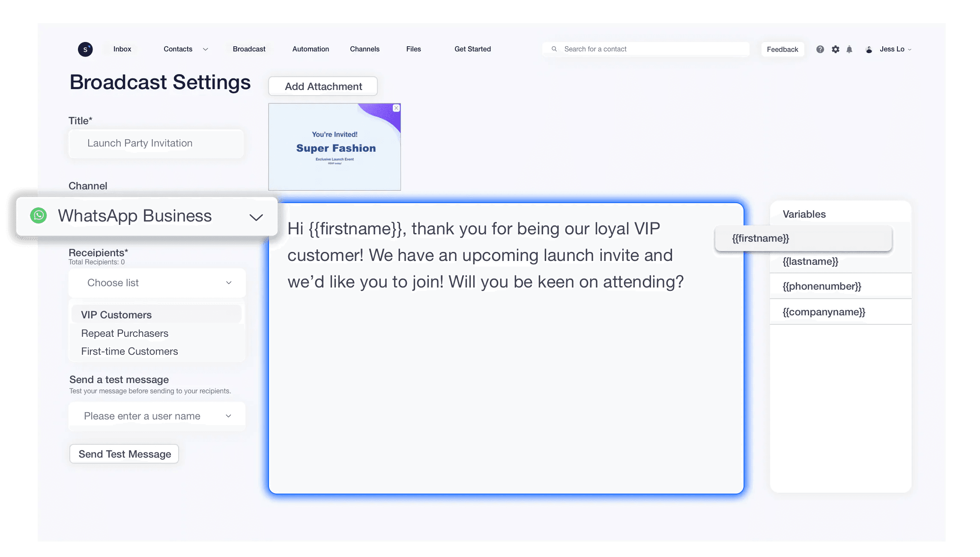Screen dimensions: 980x557
Task: Go to the Broadcast tab
Action: tap(249, 49)
